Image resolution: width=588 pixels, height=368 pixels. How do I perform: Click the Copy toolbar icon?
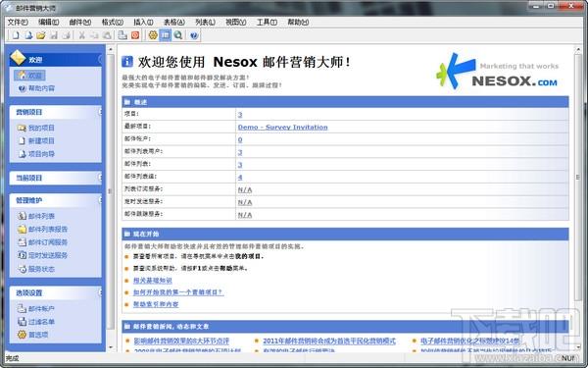[94, 35]
